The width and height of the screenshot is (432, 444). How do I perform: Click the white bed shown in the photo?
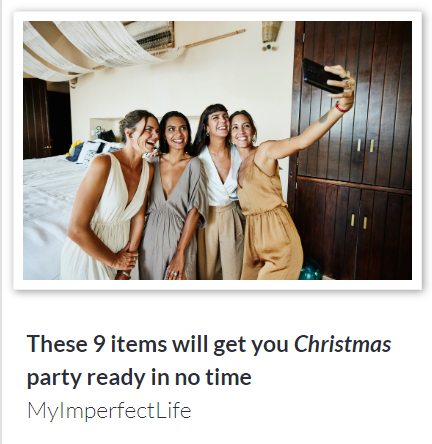[50, 213]
